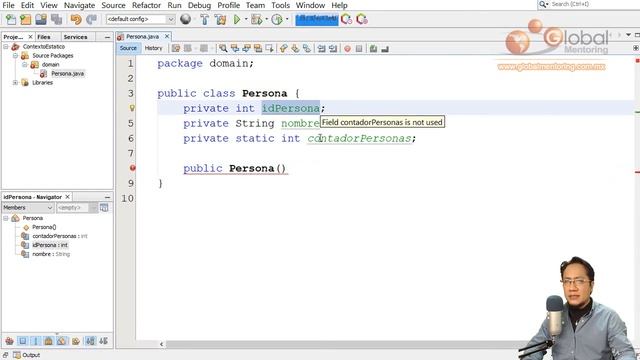Open the File menu

coord(8,5)
